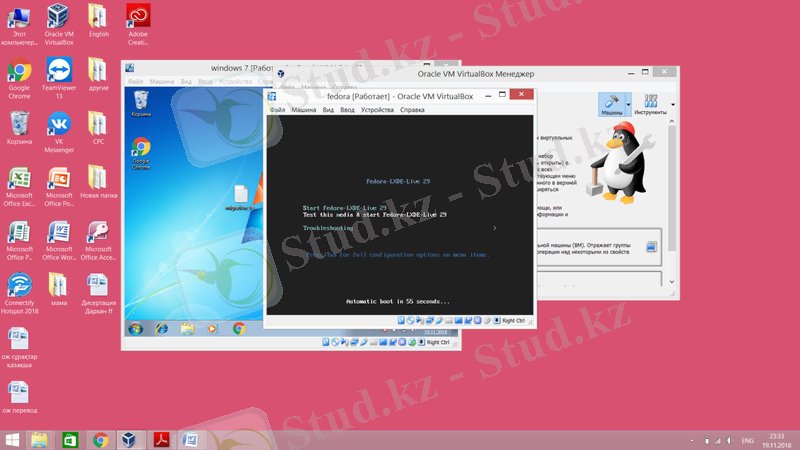Expand the Troubleshooting submenu arrow

tap(494, 228)
